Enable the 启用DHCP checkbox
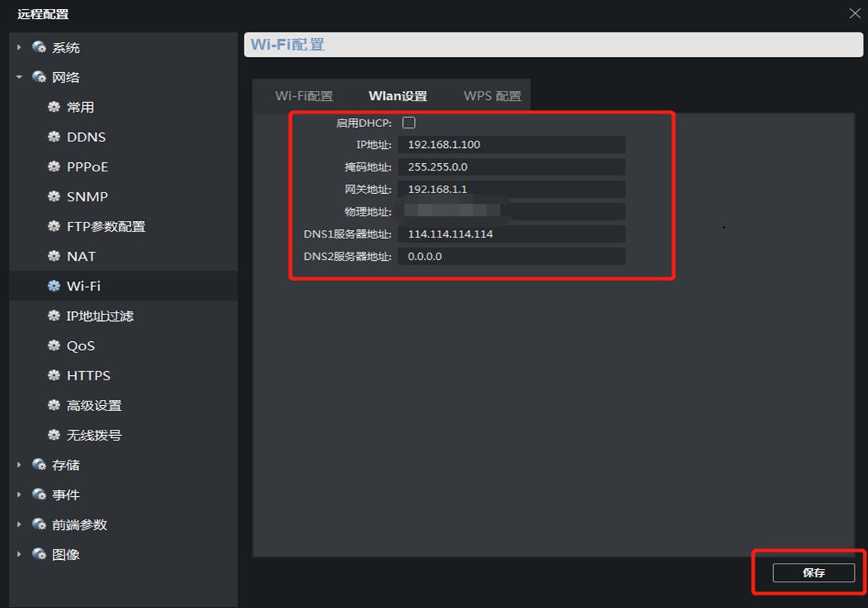This screenshot has height=608, width=868. coord(408,122)
